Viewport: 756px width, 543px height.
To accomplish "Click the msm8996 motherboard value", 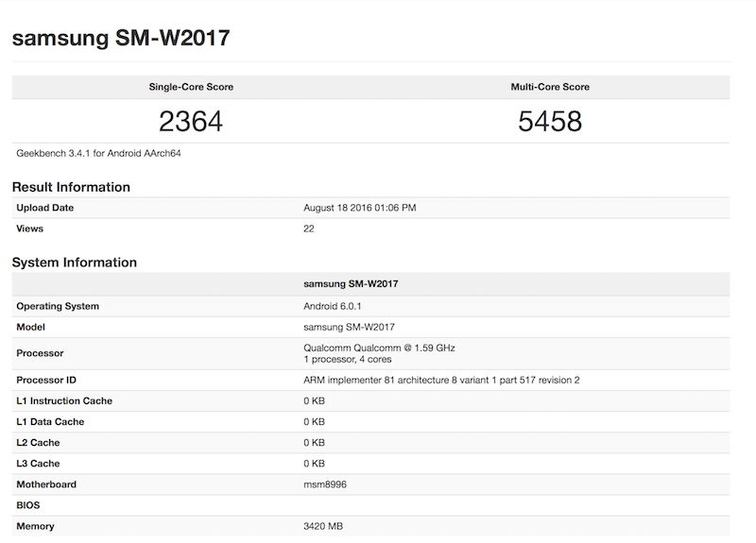I will (x=324, y=484).
